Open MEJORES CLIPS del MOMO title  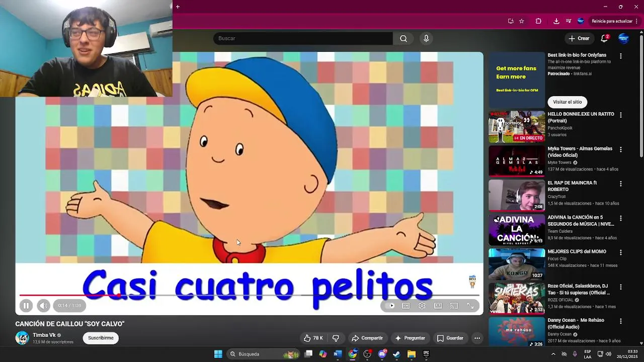[x=577, y=252]
